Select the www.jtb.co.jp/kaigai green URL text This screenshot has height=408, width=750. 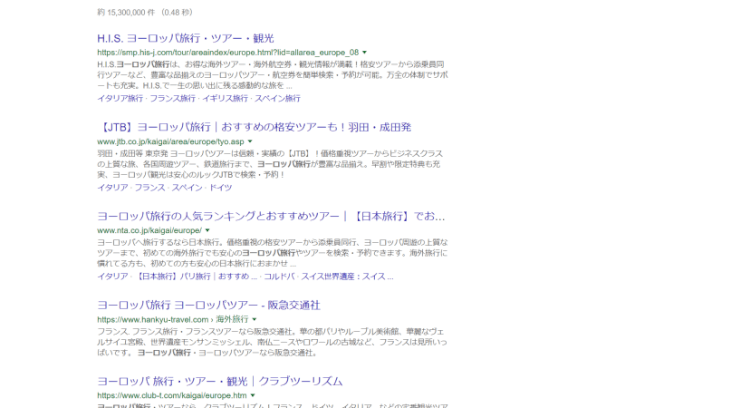[x=171, y=142]
